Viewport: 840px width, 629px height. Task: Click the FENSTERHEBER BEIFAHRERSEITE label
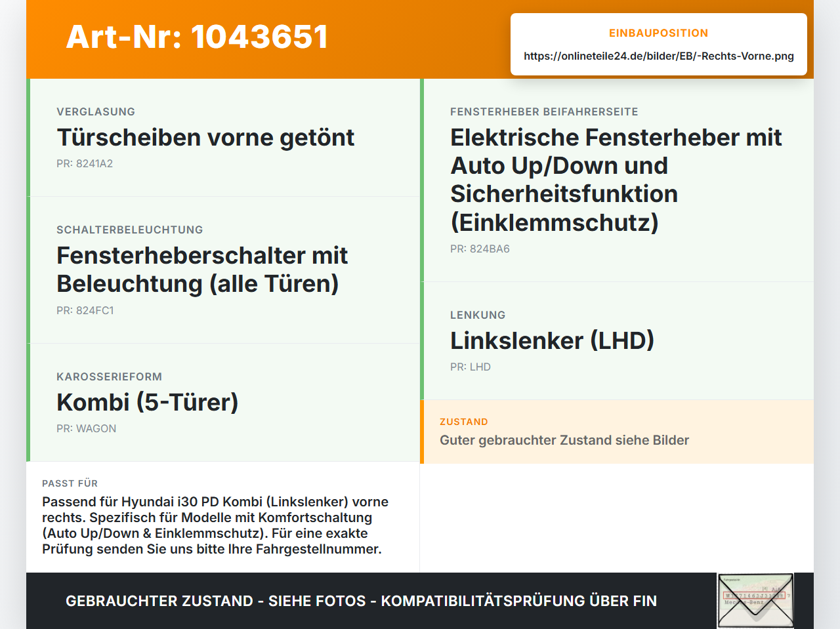544,112
